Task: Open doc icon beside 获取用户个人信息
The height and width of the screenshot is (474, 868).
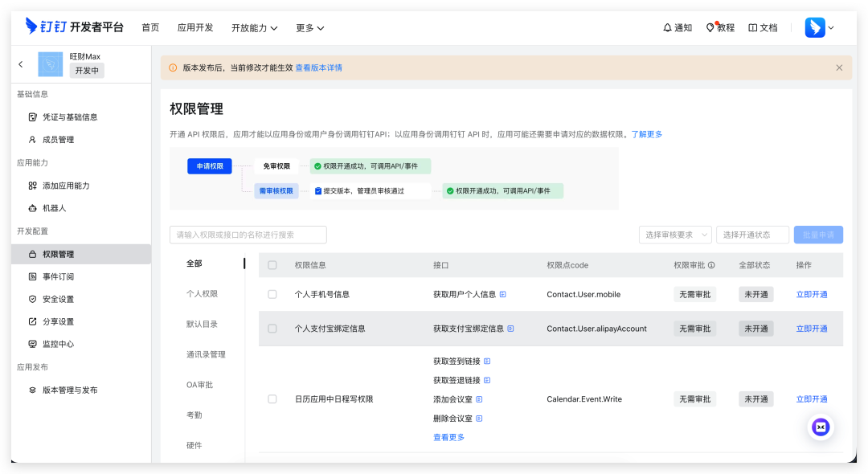Action: click(503, 295)
